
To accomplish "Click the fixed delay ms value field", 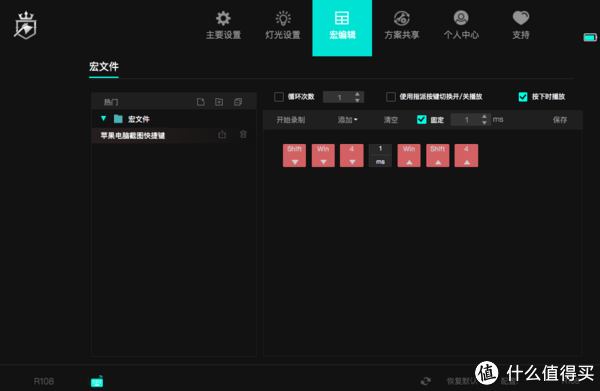I will [466, 120].
